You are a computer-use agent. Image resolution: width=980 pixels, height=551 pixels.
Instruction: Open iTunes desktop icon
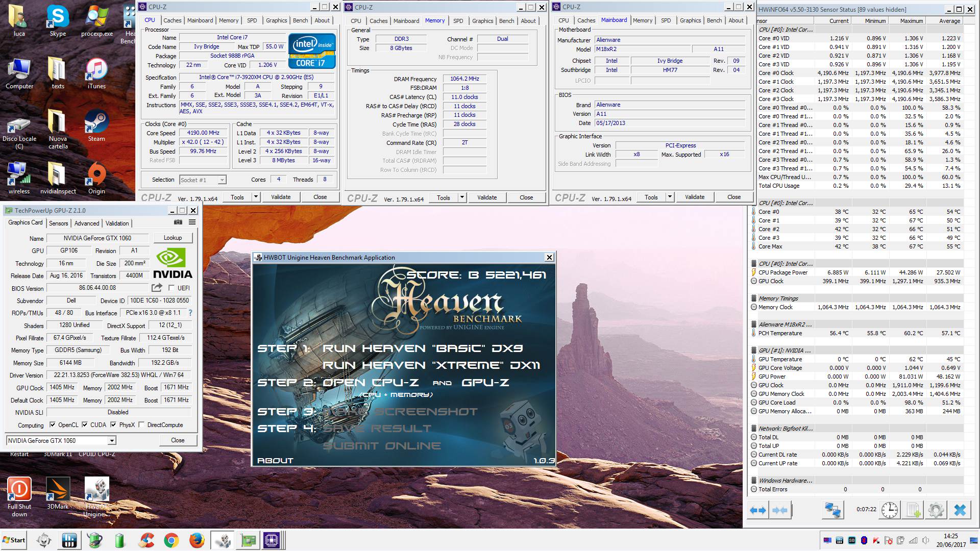coord(96,73)
